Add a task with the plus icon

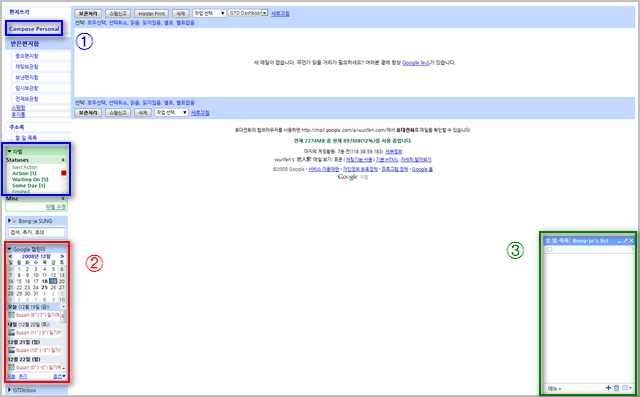coord(608,388)
